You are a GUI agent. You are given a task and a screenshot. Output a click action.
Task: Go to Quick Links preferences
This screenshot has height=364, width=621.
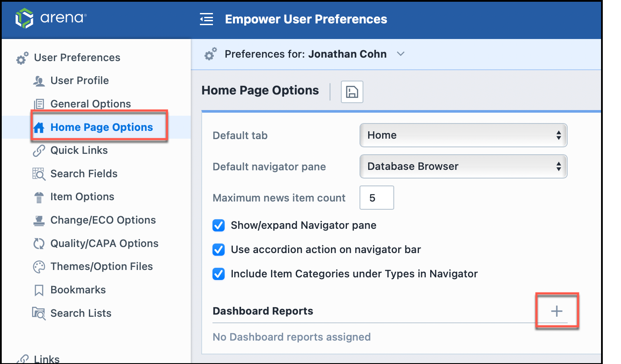(79, 150)
